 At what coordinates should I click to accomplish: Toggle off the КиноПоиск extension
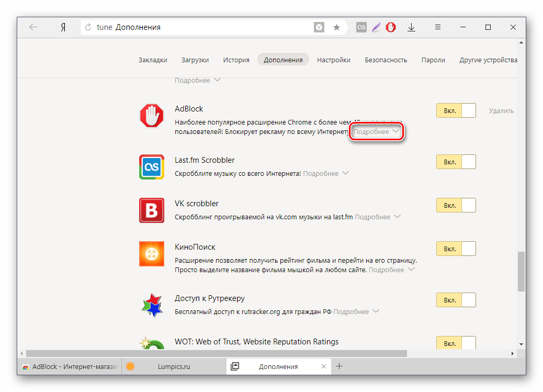click(x=456, y=248)
